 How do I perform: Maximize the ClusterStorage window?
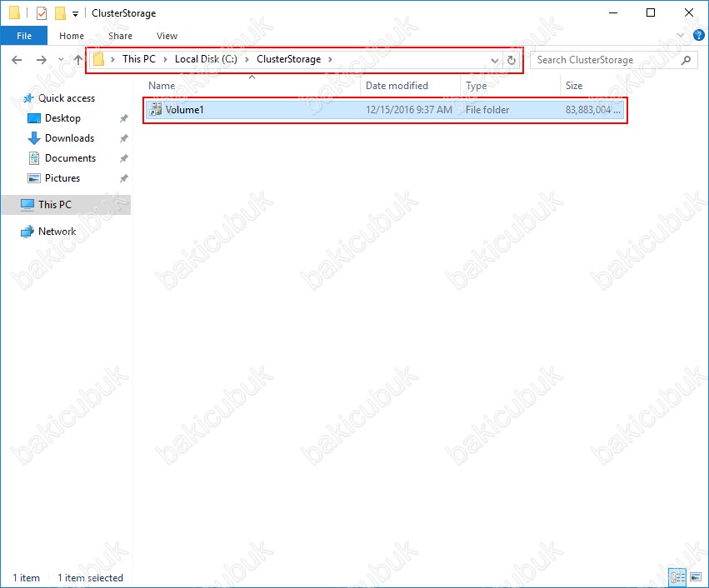pyautogui.click(x=650, y=12)
